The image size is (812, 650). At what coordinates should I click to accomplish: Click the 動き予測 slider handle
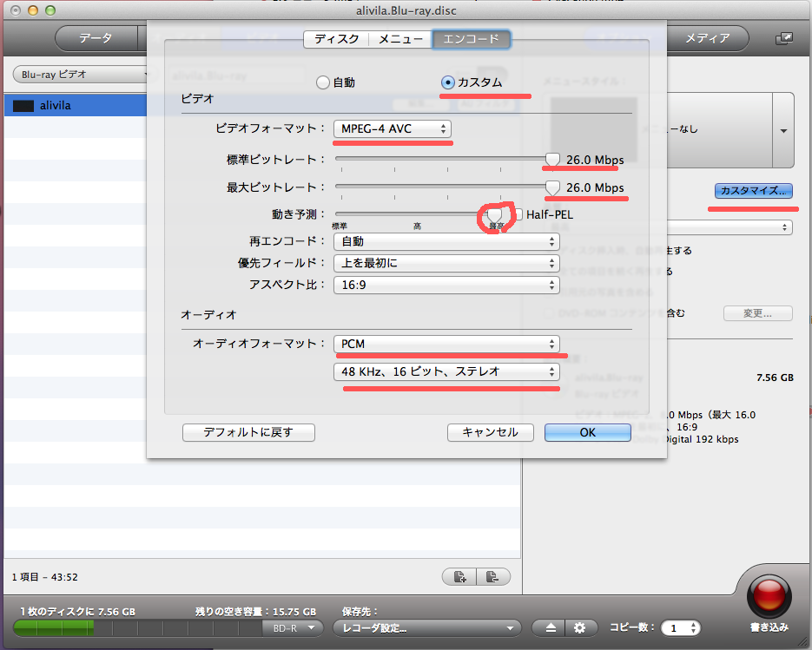tap(494, 214)
